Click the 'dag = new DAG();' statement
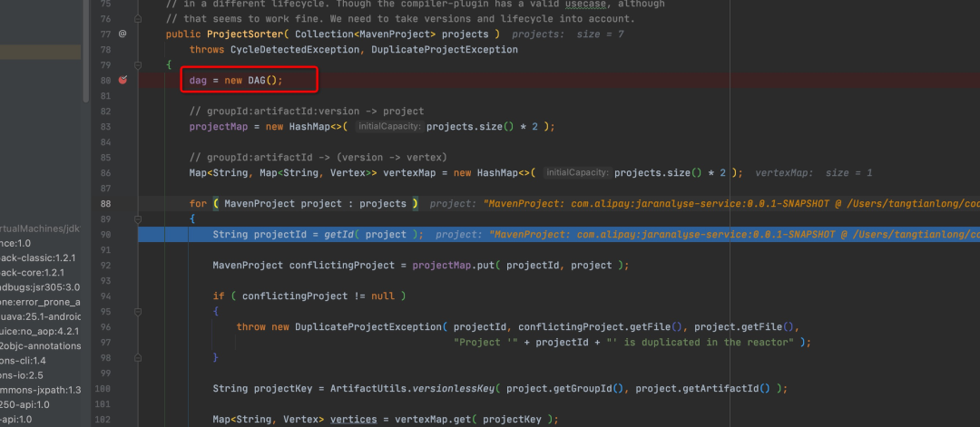The height and width of the screenshot is (427, 980). [236, 81]
